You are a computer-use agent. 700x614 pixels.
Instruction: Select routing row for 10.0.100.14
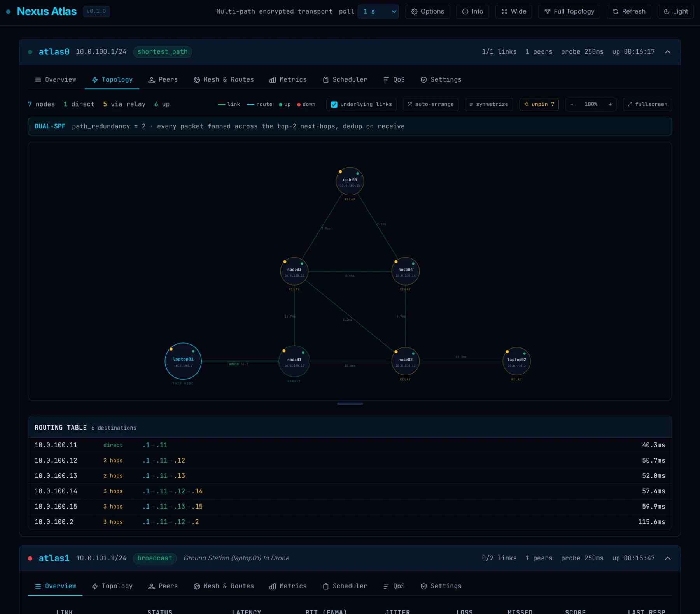[350, 491]
